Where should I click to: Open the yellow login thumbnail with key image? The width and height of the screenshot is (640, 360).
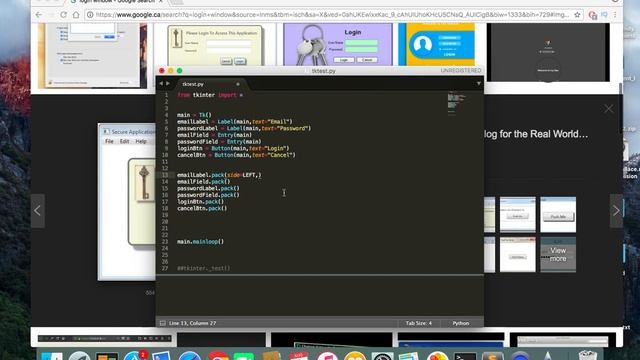click(x=215, y=45)
